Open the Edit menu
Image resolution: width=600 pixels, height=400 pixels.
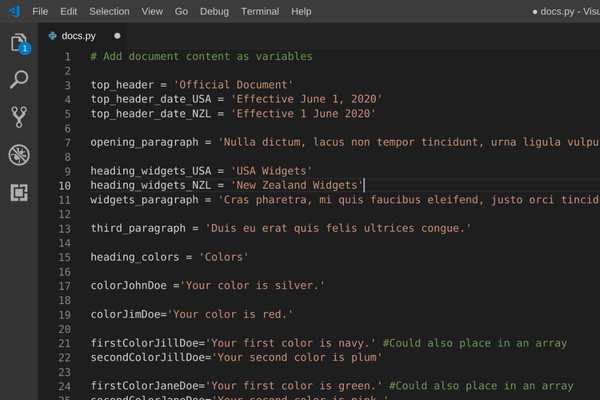[68, 11]
